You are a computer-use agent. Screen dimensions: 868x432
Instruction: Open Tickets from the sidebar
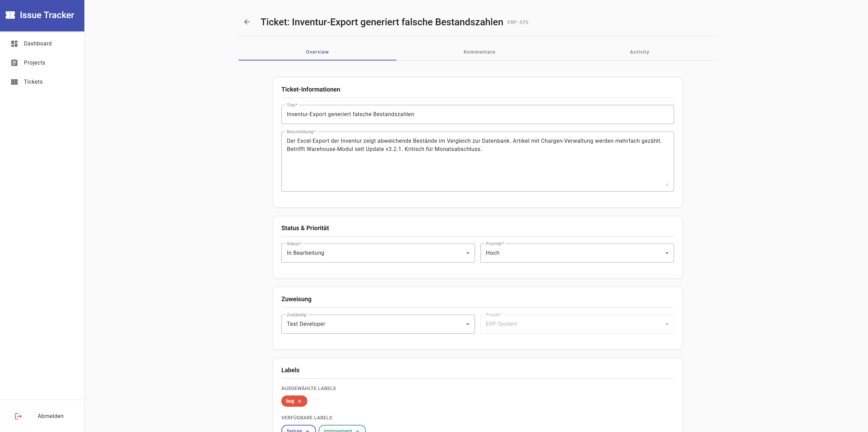[42, 82]
